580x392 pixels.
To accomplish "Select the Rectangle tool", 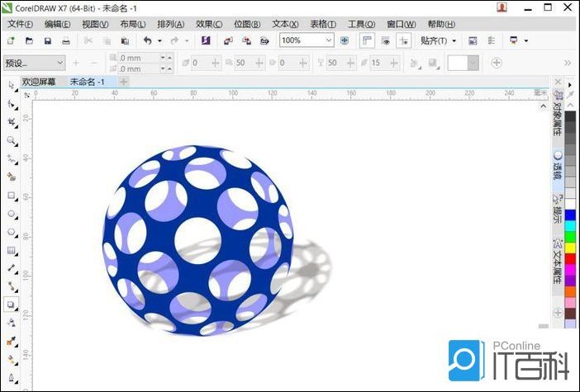I will coord(11,196).
